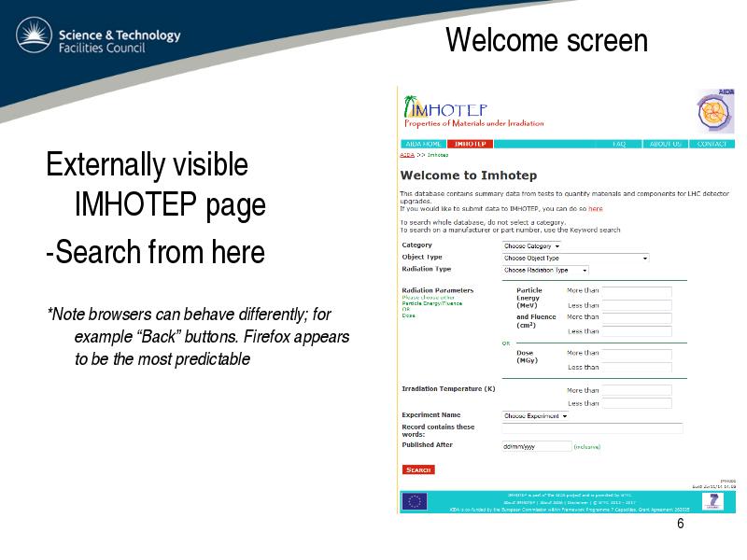Viewport: 747px width, 560px height.
Task: Select the IMHOTEP navigation tab
Action: [x=471, y=144]
